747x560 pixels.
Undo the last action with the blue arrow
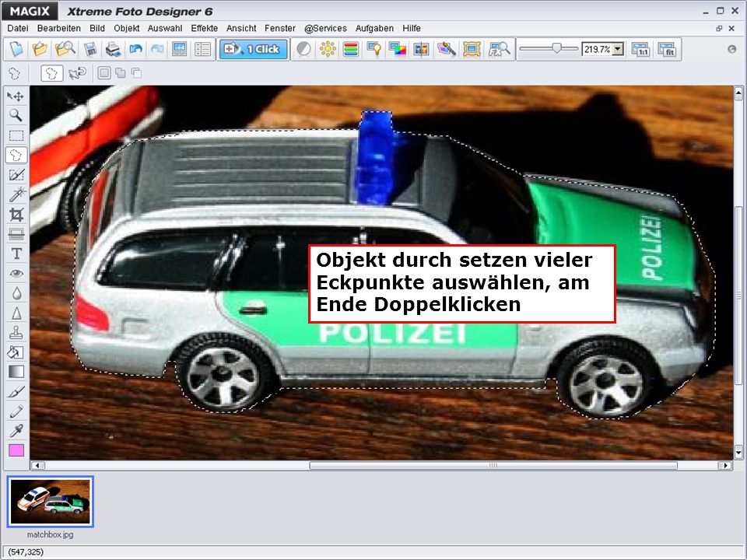[135, 49]
